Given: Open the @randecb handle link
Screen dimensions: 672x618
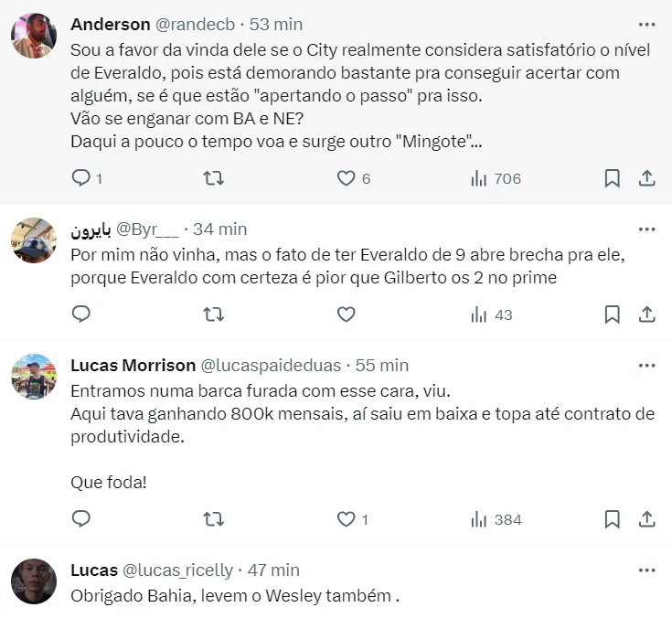Looking at the screenshot, I should click(x=195, y=25).
